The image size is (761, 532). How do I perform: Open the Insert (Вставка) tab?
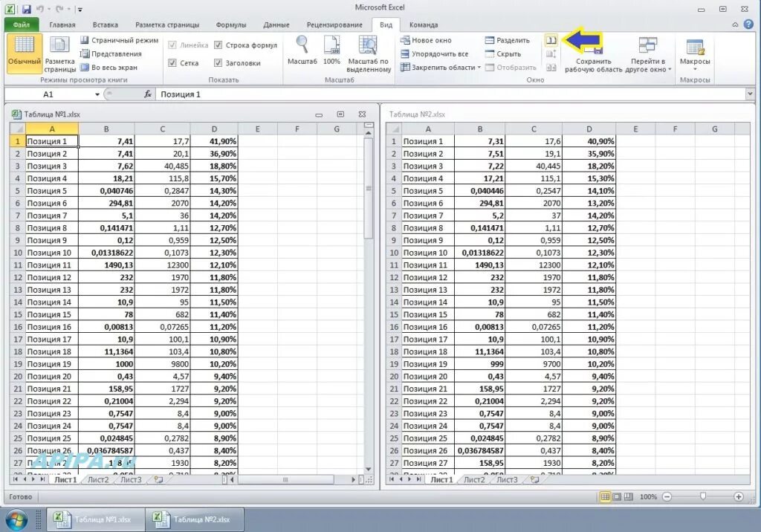point(106,25)
